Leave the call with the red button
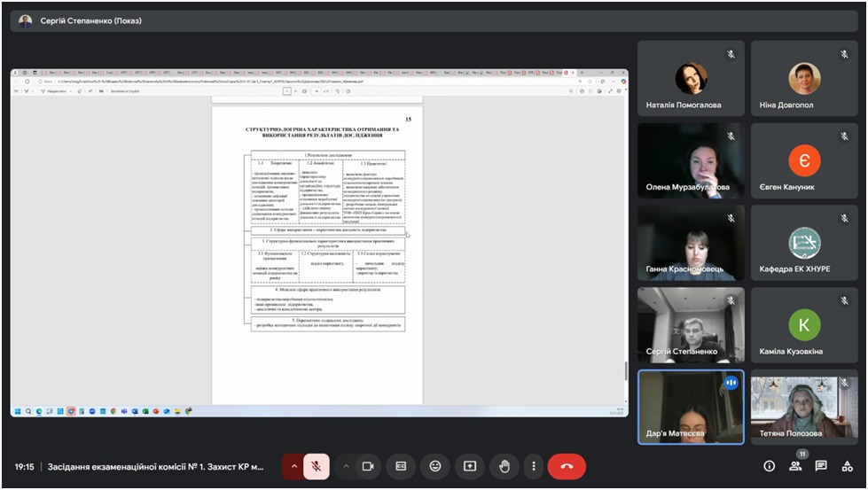Viewport: 868px width, 490px height. pyautogui.click(x=567, y=466)
